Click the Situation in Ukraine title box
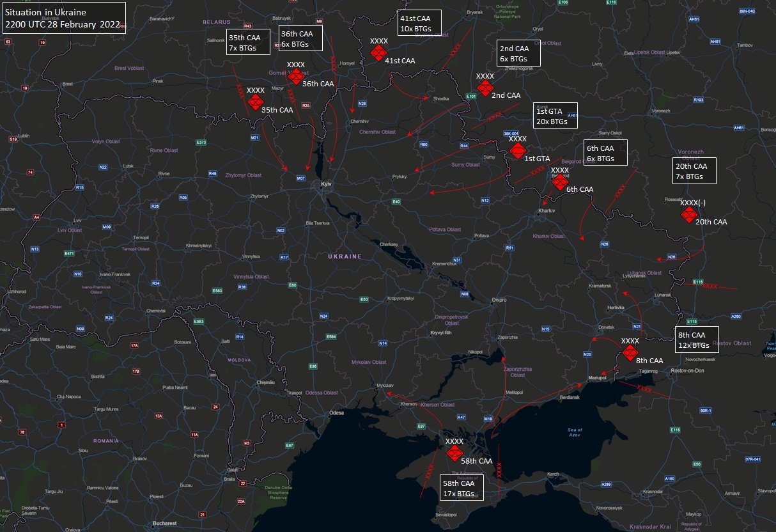 (x=64, y=18)
